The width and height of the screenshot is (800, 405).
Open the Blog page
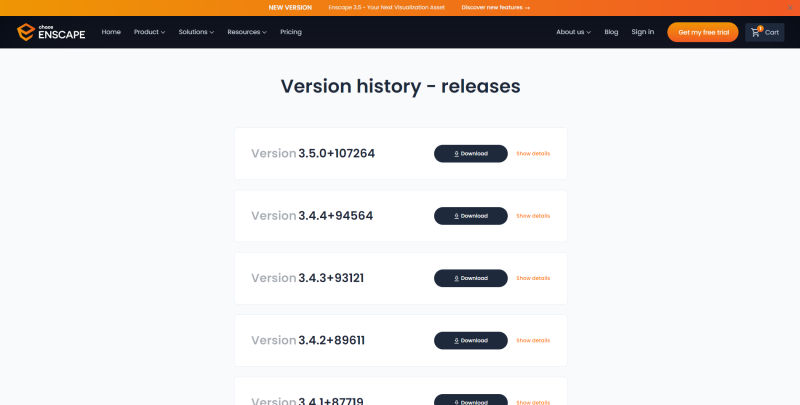pyautogui.click(x=611, y=32)
